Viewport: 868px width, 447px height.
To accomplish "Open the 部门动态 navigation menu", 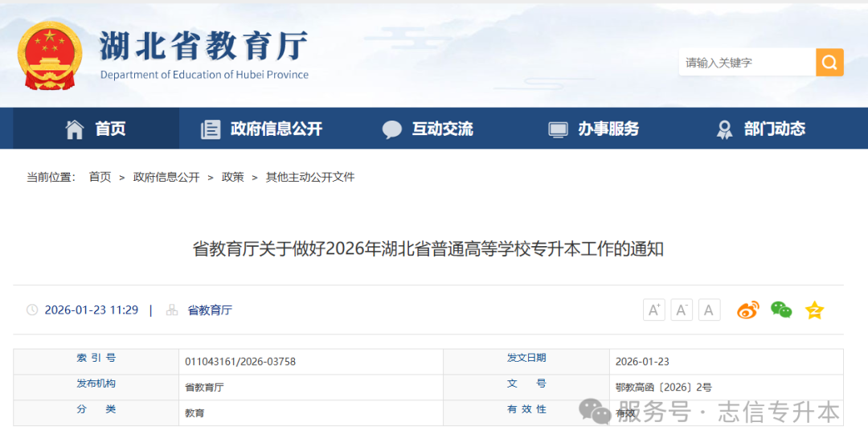I will [x=760, y=129].
